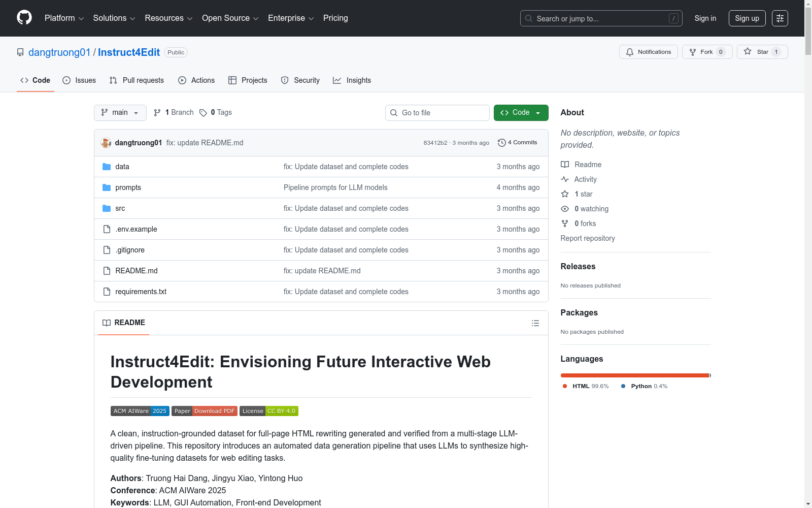Open commit hash 83412b2
The width and height of the screenshot is (812, 508).
point(435,143)
